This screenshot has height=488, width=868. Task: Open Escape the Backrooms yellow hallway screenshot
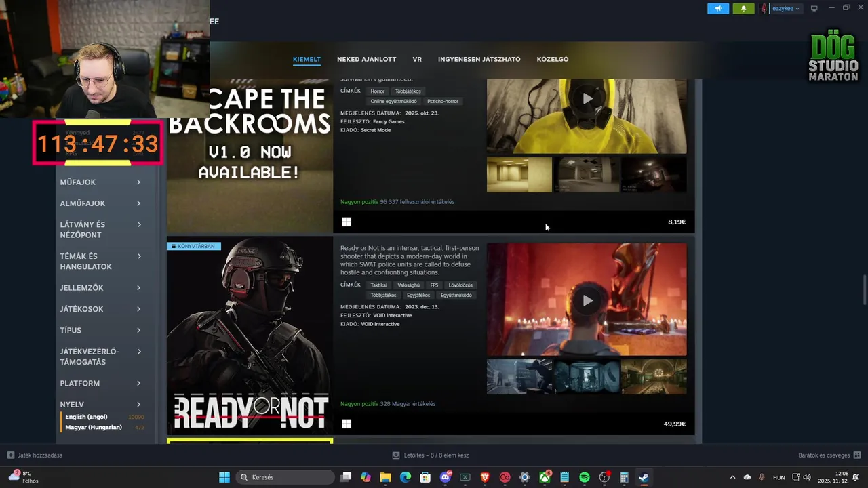click(519, 175)
